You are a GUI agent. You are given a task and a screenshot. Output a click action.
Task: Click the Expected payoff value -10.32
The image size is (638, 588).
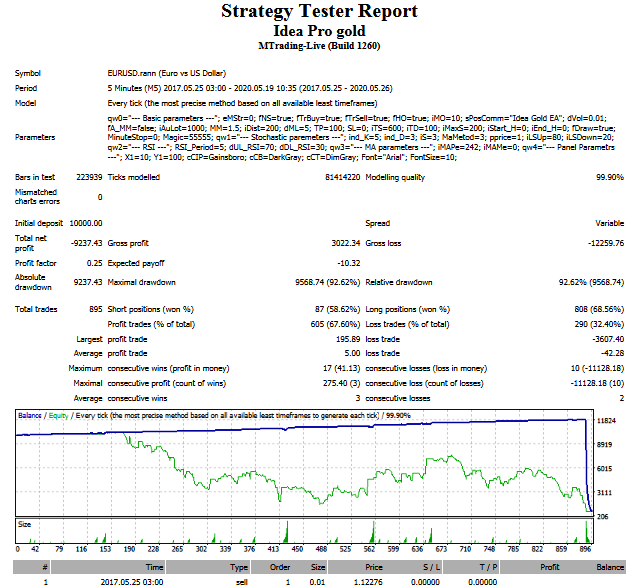349,263
